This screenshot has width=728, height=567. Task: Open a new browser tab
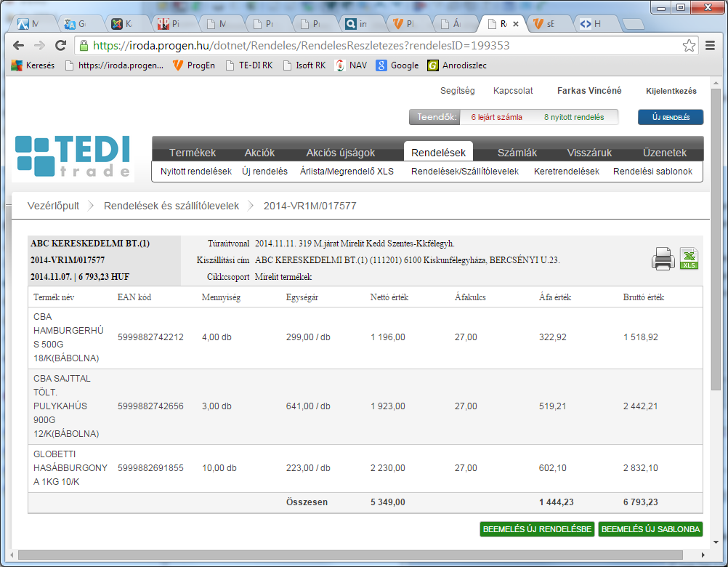[632, 24]
